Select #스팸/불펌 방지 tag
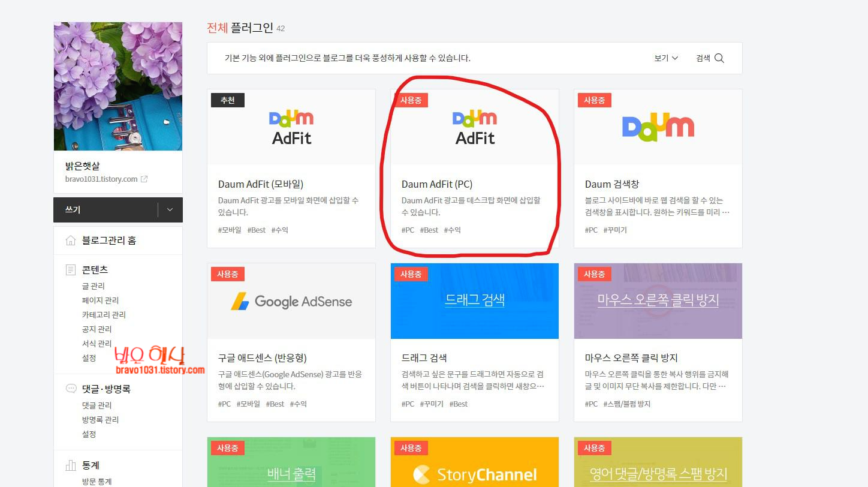868x487 pixels. (627, 404)
